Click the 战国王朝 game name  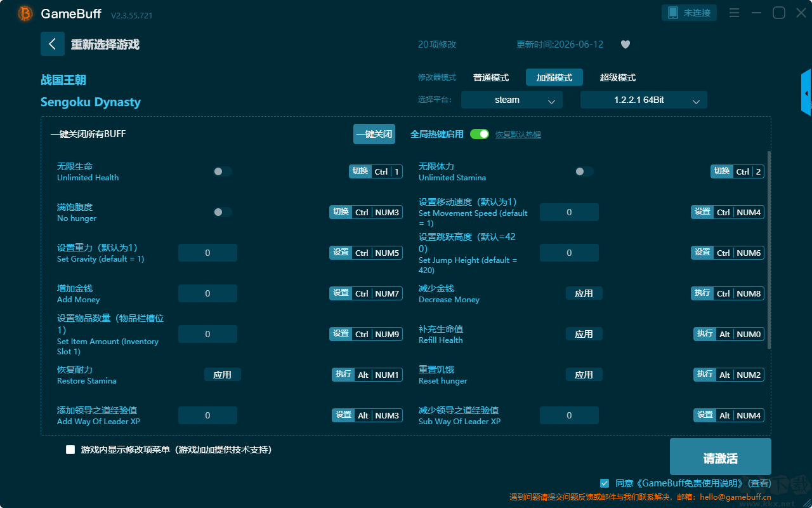click(x=63, y=80)
